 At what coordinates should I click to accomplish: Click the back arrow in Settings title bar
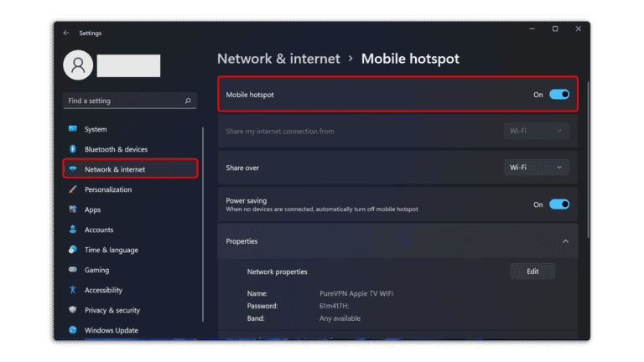(x=66, y=33)
